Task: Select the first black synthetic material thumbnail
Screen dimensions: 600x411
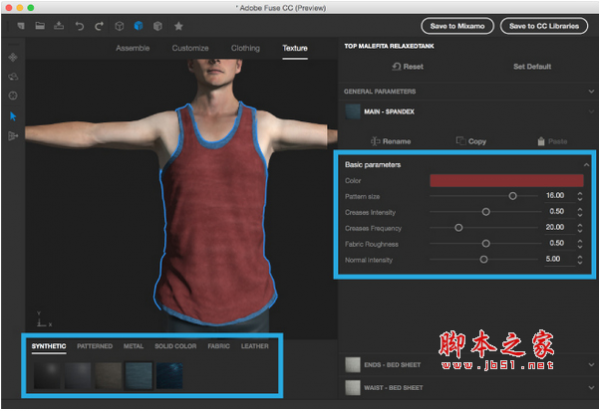Action: (47, 376)
